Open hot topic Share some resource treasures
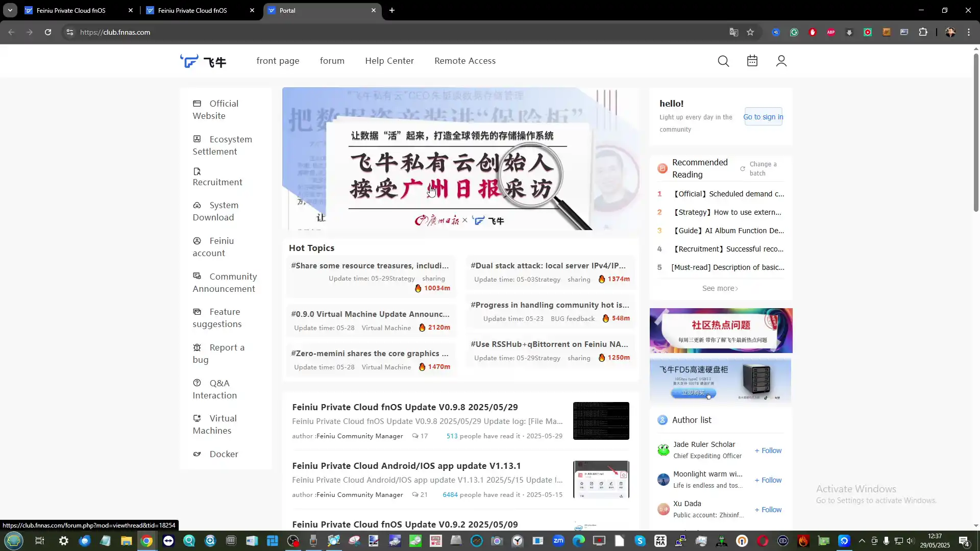 [x=370, y=266]
